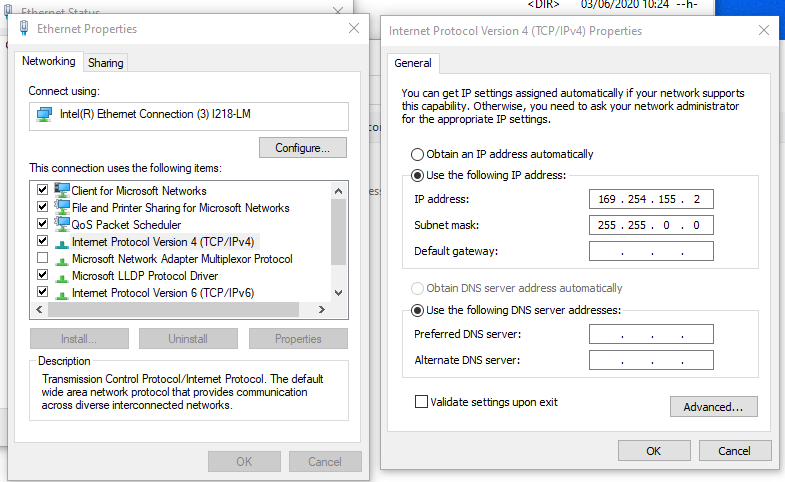Screen dimensions: 785x482
Task: Select Internet Protocol Version 6 icon
Action: (x=62, y=293)
